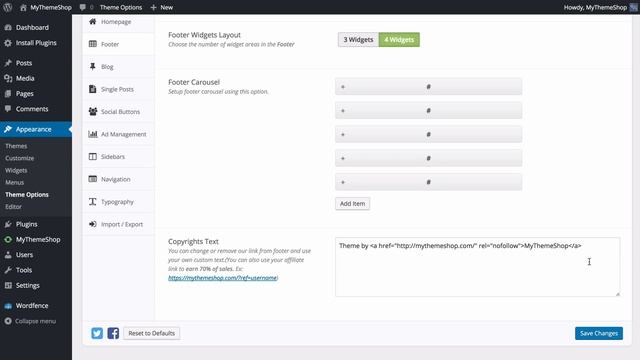
Task: Open Menus under Appearance
Action: tap(15, 182)
